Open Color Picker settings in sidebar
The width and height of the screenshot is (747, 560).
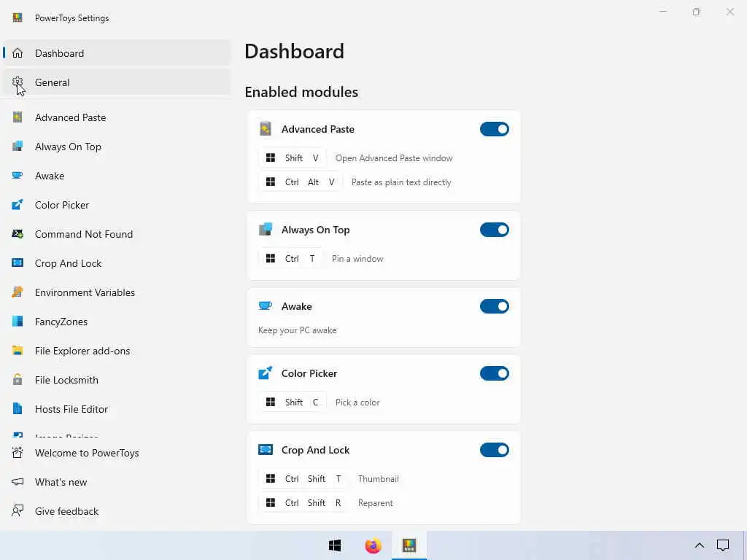pyautogui.click(x=117, y=205)
